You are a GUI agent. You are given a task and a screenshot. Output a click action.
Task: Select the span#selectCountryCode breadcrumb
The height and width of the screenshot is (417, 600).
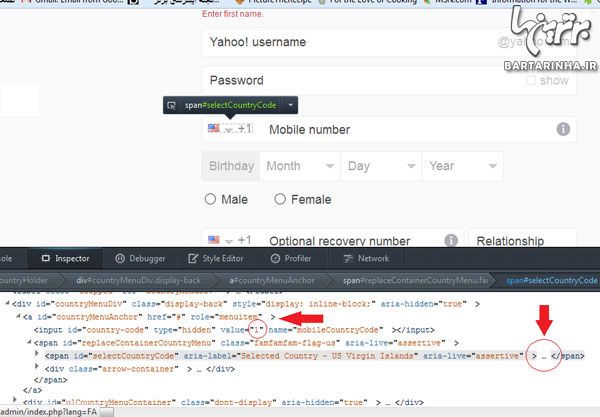coord(551,280)
